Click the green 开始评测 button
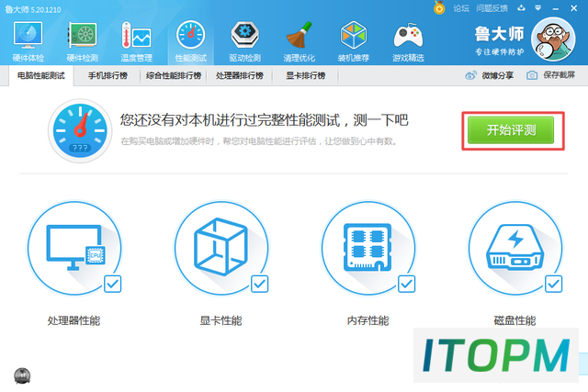 coord(511,130)
